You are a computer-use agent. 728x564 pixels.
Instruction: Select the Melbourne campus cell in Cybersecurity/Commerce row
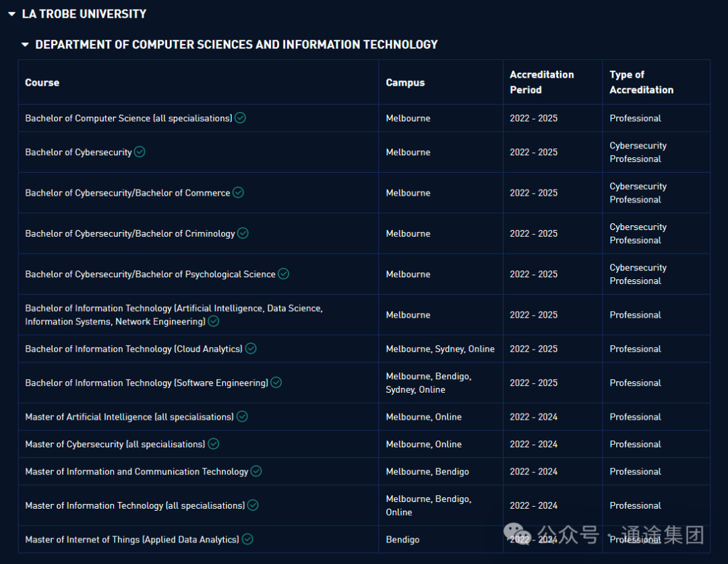(408, 193)
